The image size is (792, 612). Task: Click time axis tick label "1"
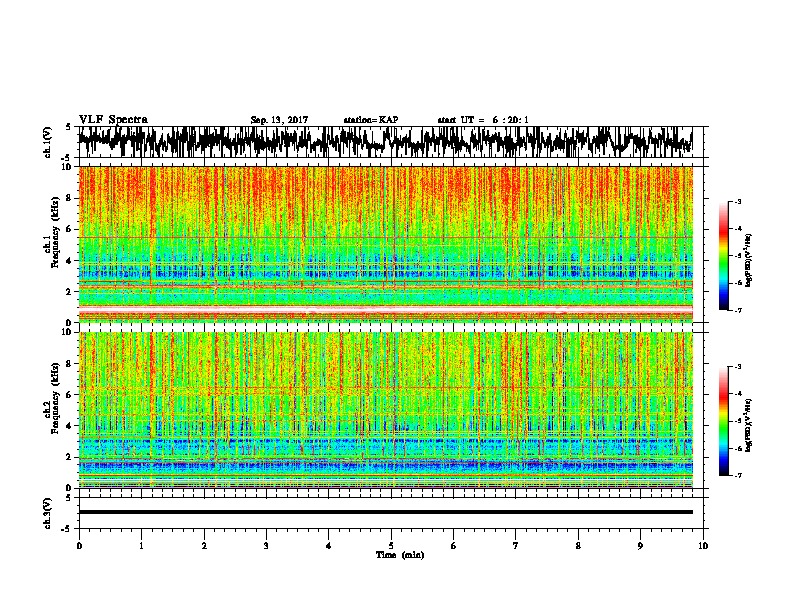(142, 546)
